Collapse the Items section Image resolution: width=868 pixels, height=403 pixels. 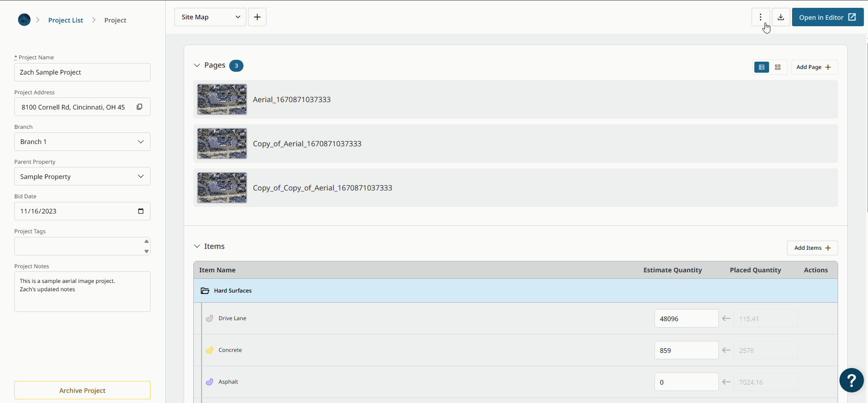tap(197, 247)
